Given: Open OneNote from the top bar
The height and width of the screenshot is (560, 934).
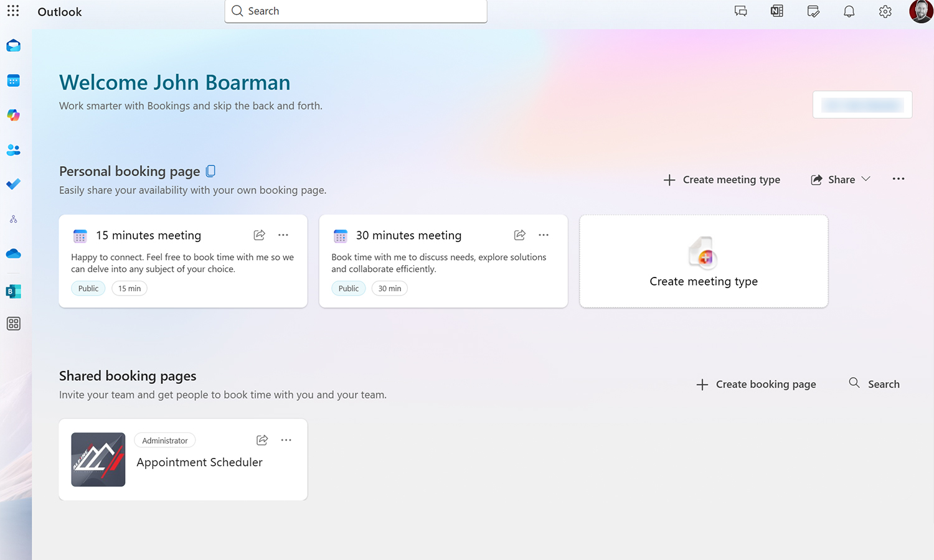Looking at the screenshot, I should (776, 11).
